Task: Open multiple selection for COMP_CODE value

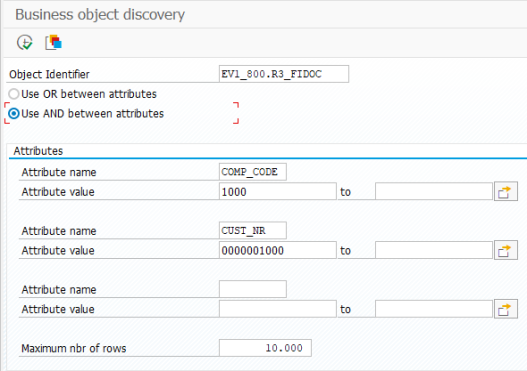Action: 505,192
